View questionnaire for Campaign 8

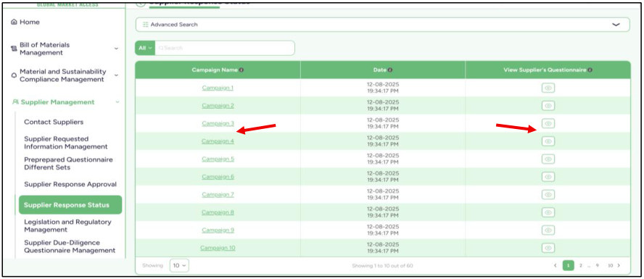pos(548,212)
